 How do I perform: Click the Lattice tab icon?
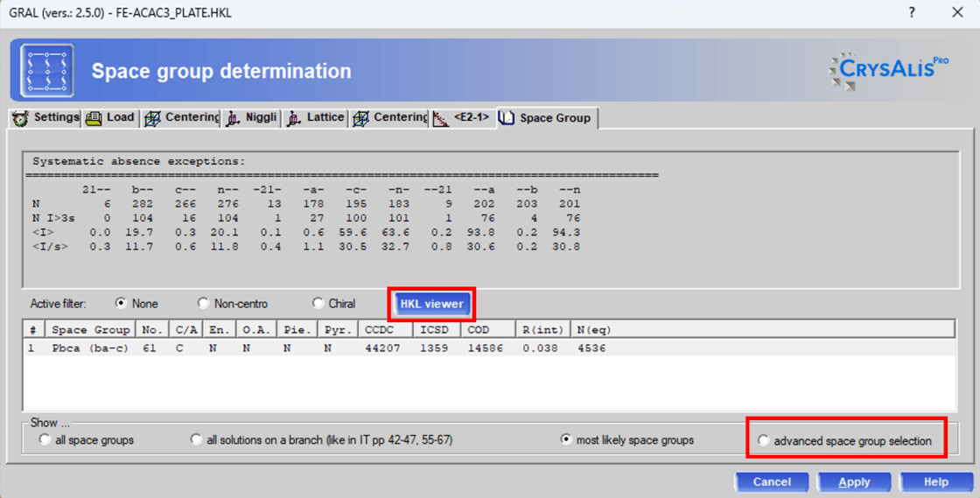[294, 118]
